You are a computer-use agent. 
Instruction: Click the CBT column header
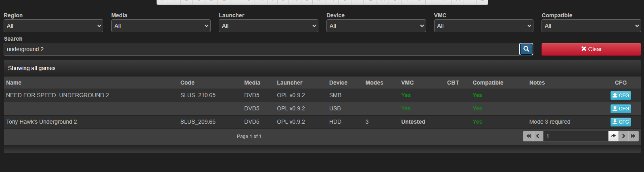pos(453,83)
